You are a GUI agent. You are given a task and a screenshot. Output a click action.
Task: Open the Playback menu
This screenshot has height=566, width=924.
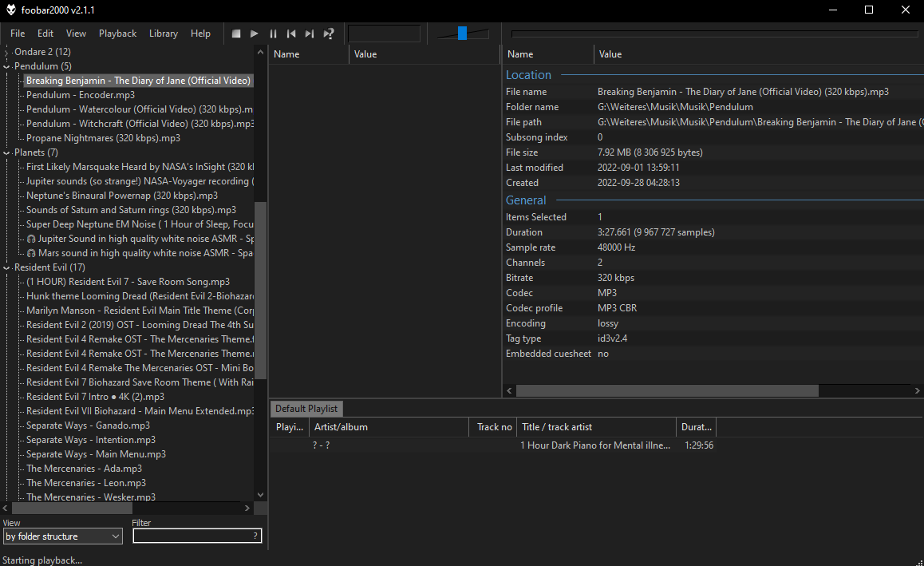118,34
